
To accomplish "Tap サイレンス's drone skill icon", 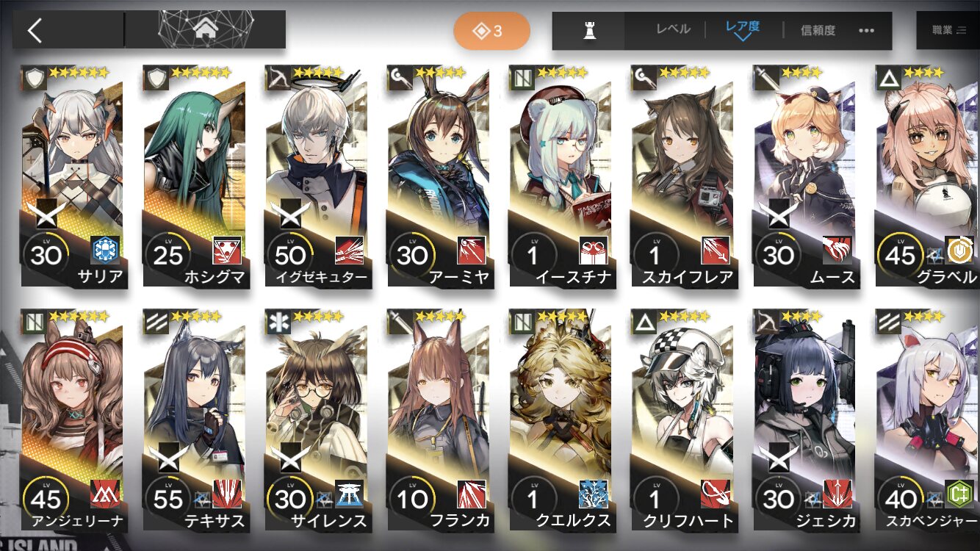I will pos(350,494).
